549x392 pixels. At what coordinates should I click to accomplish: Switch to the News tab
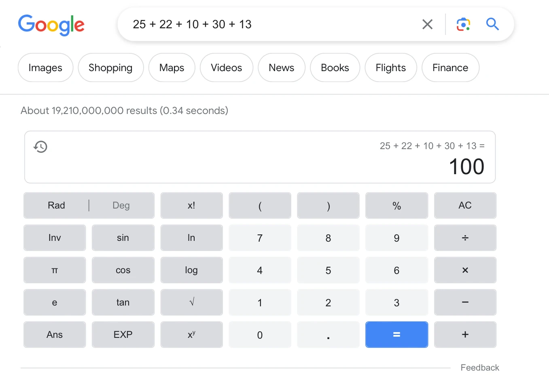pyautogui.click(x=281, y=67)
